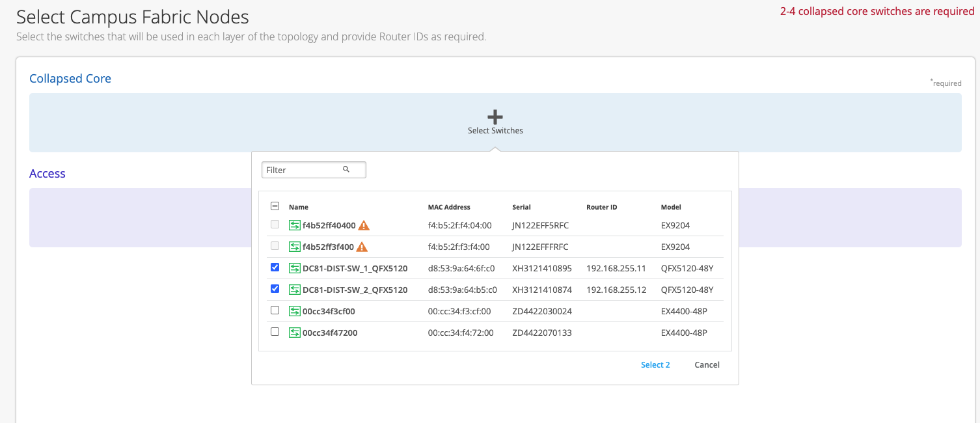Click the Router ID column header

601,207
